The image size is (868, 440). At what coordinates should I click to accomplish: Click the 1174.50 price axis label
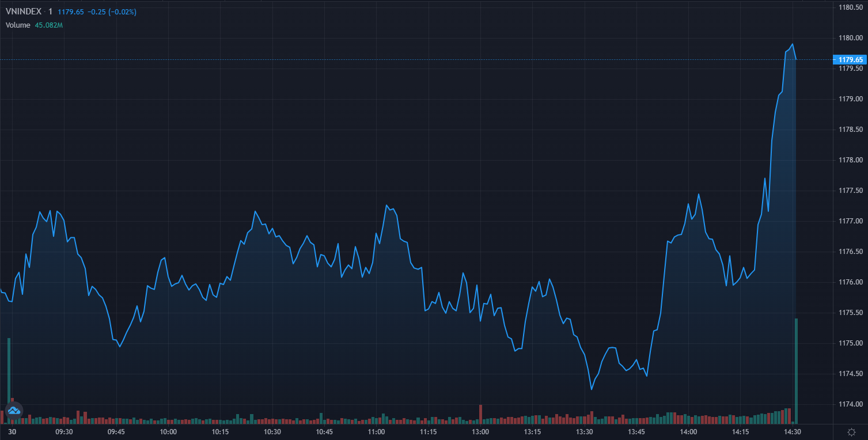coord(851,374)
